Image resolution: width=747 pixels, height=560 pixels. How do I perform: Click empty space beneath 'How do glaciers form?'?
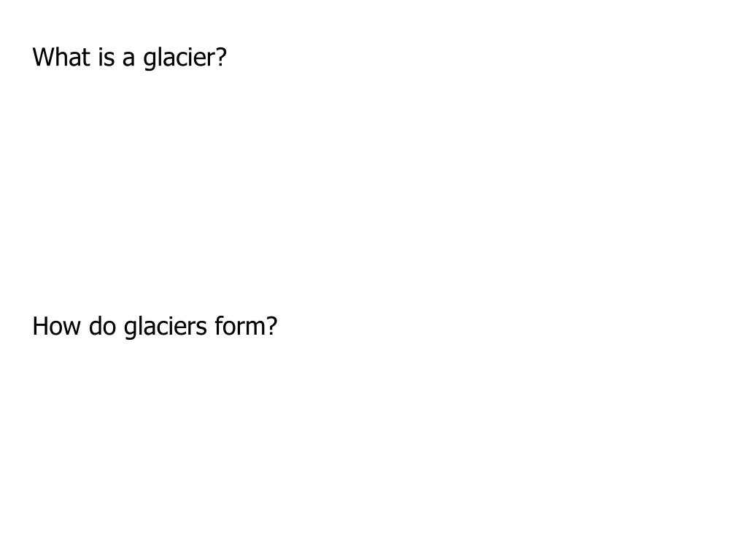point(373,448)
